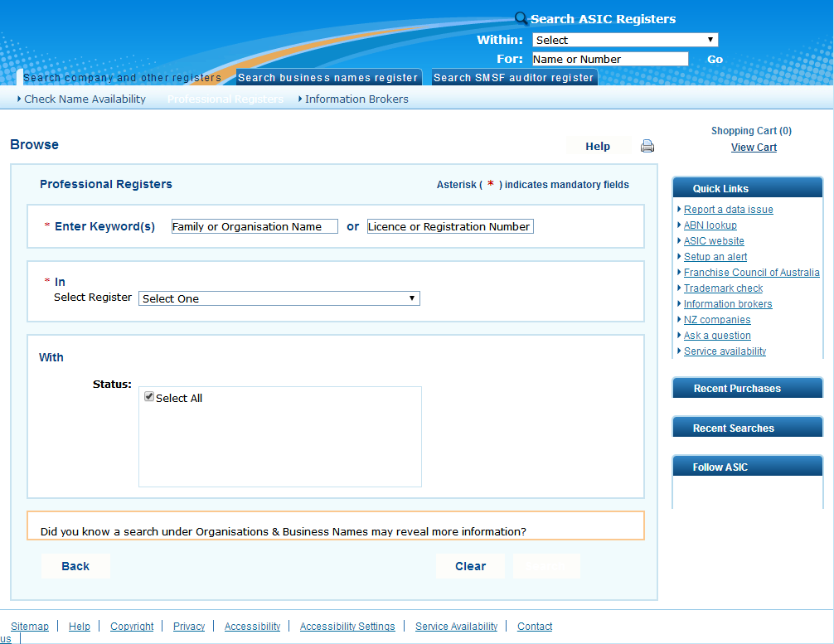Screen dimensions: 834x644
Task: Expand the Recent Purchases panel header
Action: 748,388
